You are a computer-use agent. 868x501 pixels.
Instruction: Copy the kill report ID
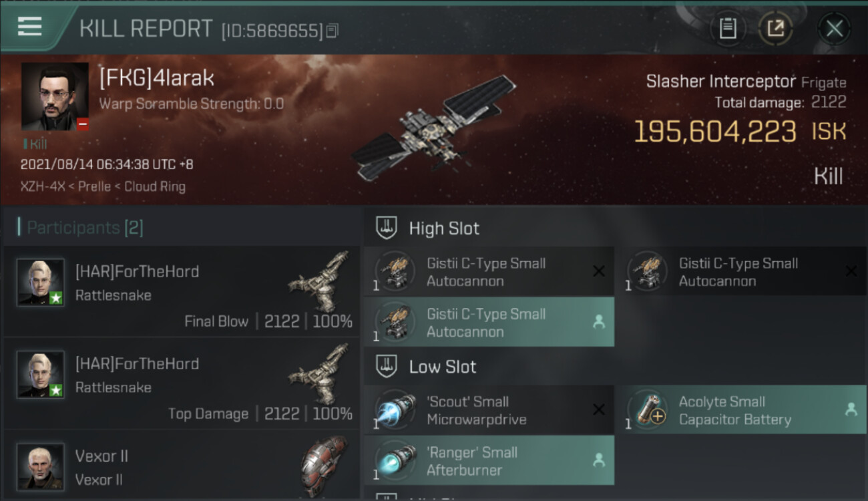point(333,30)
